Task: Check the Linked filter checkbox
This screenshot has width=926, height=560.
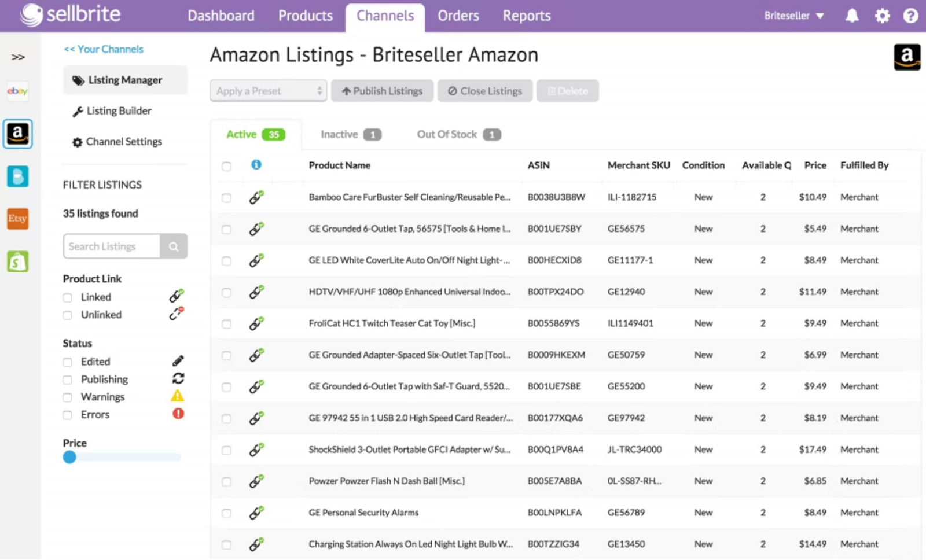Action: click(x=67, y=297)
